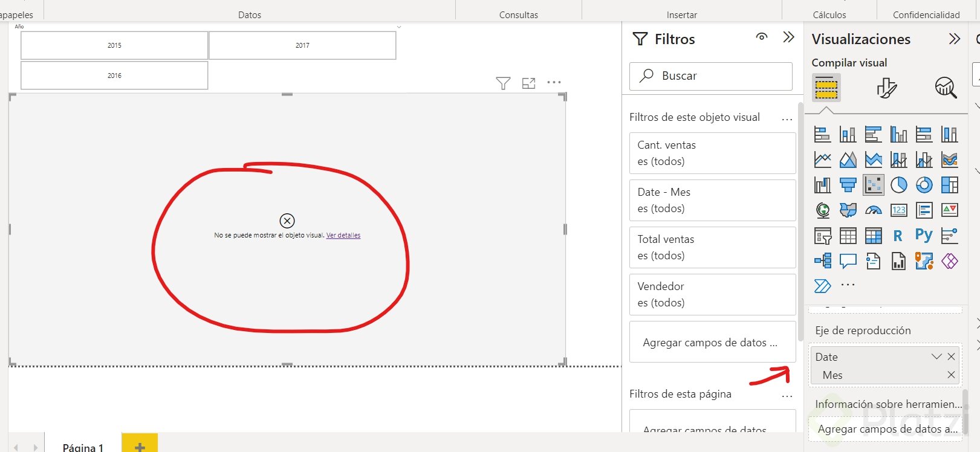980x452 pixels.
Task: Insert the Power Apps visual
Action: tap(949, 261)
